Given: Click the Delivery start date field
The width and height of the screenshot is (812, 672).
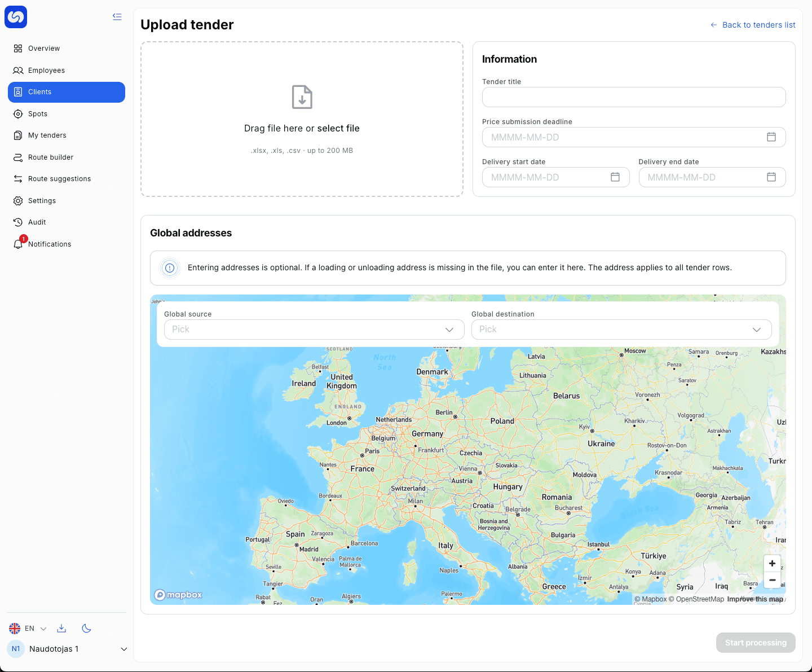Looking at the screenshot, I should click(555, 177).
